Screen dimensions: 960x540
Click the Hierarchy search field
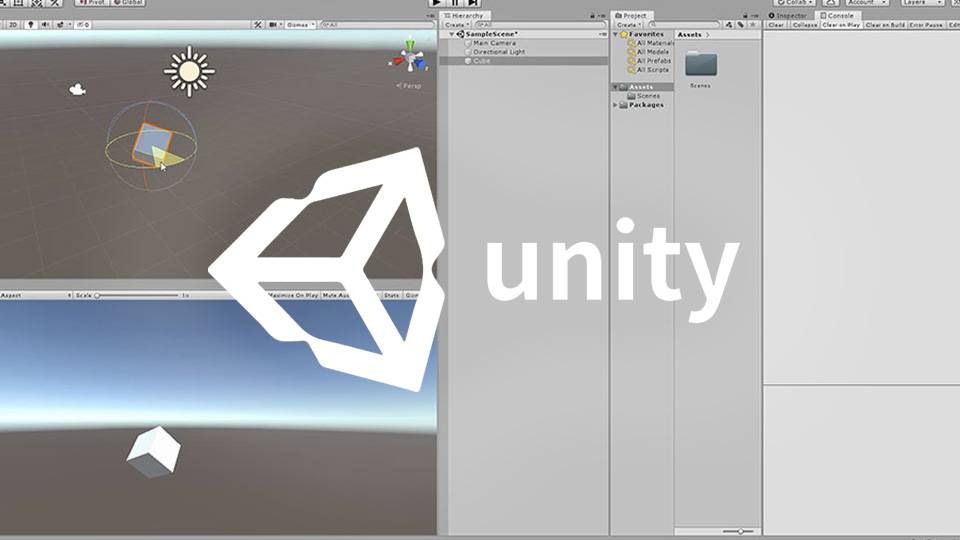pos(540,25)
